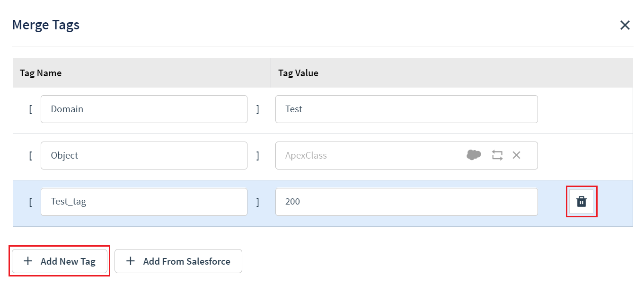
Task: Focus the tag value field containing Test
Action: pyautogui.click(x=406, y=109)
